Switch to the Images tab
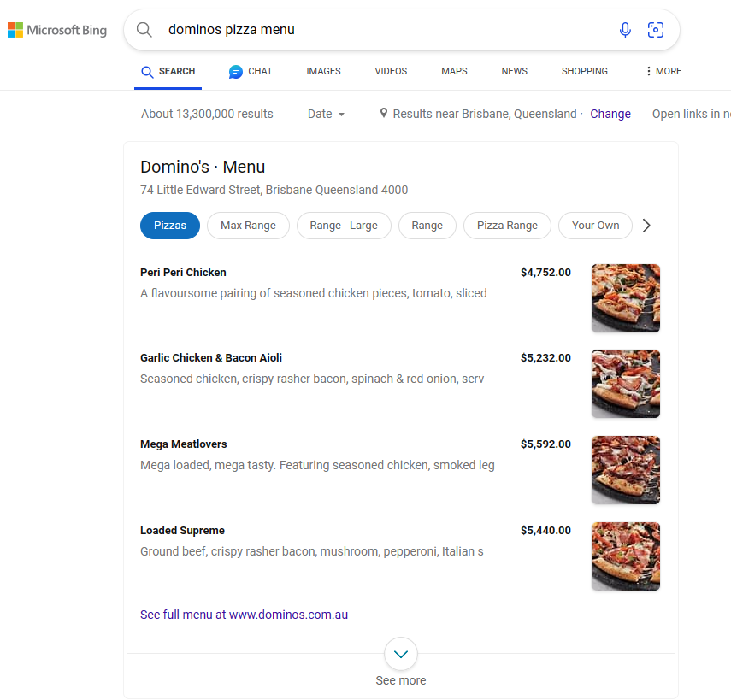Screen dimensions: 731x700 [x=323, y=72]
